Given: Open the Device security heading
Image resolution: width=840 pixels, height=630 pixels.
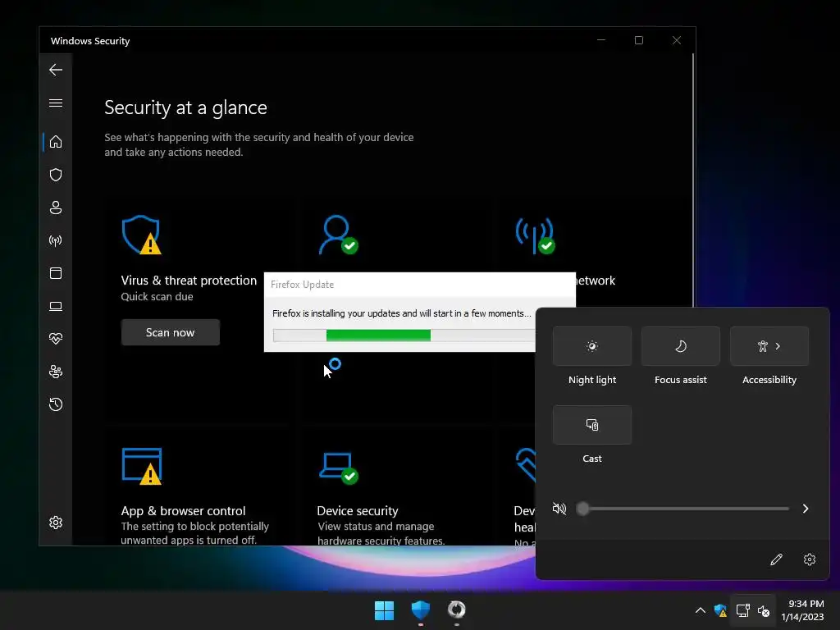Looking at the screenshot, I should pos(358,510).
